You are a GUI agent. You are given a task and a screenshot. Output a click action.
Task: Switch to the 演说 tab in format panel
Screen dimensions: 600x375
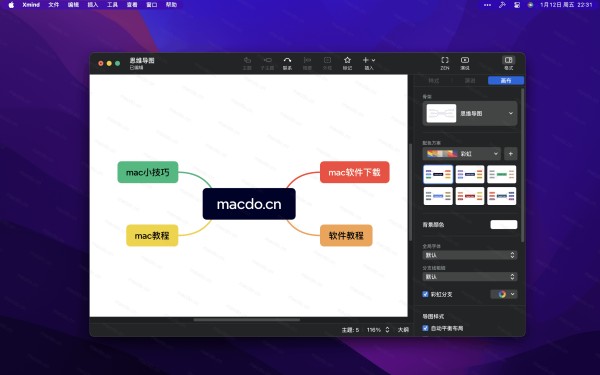(x=470, y=80)
